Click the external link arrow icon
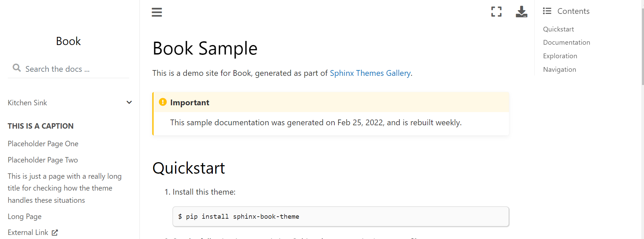This screenshot has width=644, height=239. pyautogui.click(x=55, y=233)
